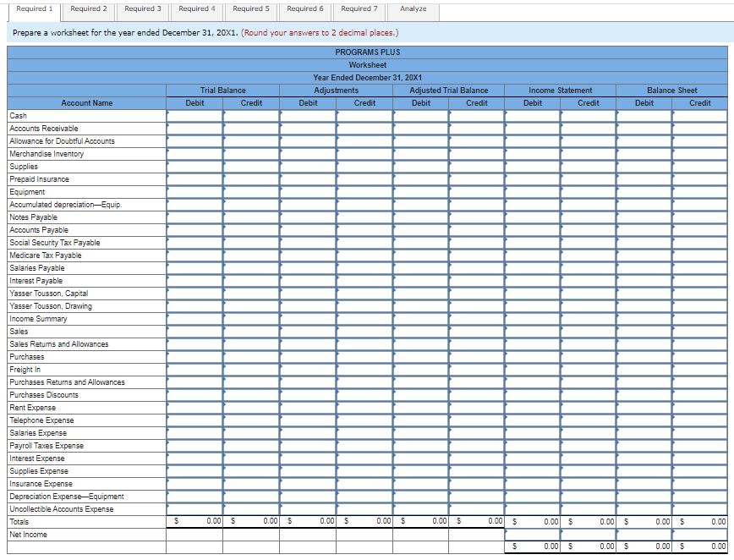
Task: Select Accounts Payable Balance Sheet Credit cell
Action: (700, 230)
